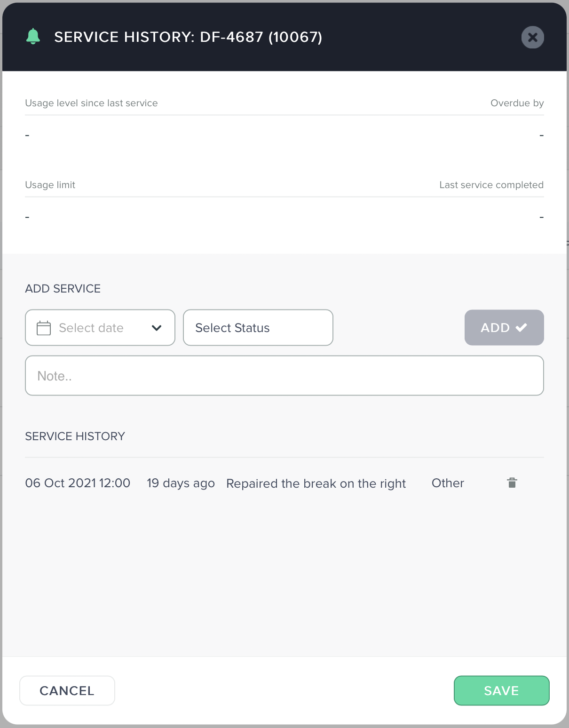Close the Service History dialog
This screenshot has width=569, height=728.
tap(533, 37)
